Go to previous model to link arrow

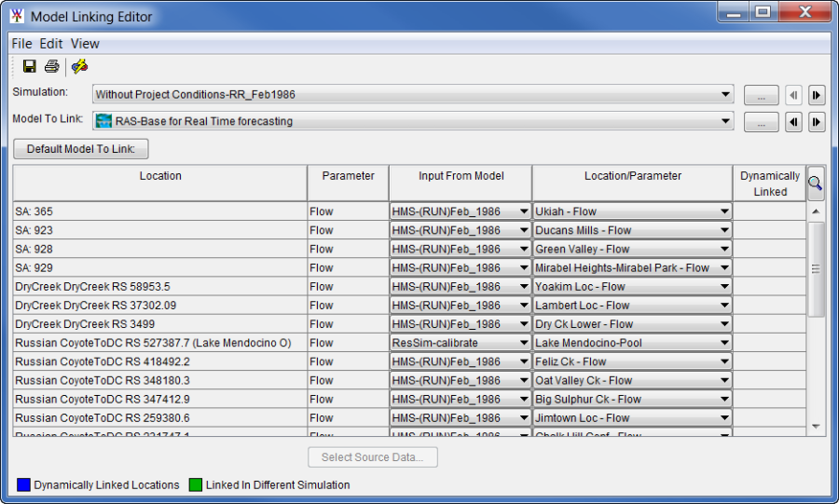pyautogui.click(x=793, y=122)
